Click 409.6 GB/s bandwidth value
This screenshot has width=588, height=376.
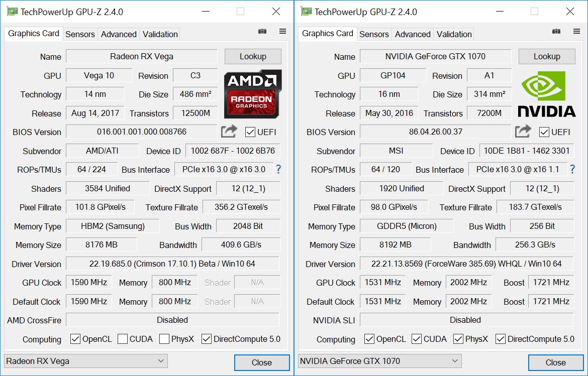tap(241, 244)
